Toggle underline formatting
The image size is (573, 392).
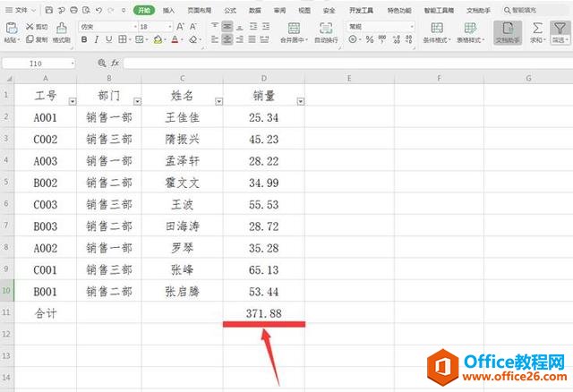pyautogui.click(x=108, y=40)
